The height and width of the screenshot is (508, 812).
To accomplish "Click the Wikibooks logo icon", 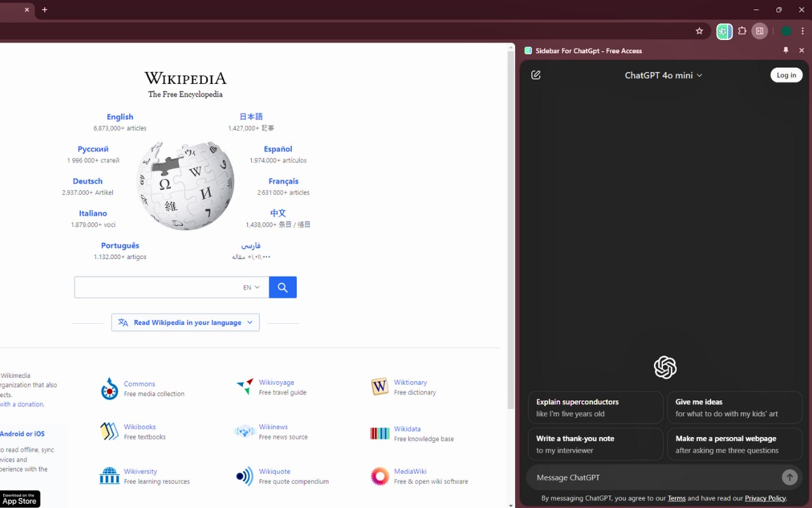I will 110,432.
